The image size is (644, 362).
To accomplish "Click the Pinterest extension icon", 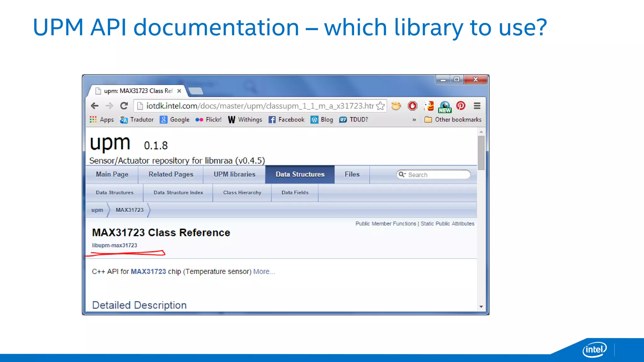I will point(461,106).
